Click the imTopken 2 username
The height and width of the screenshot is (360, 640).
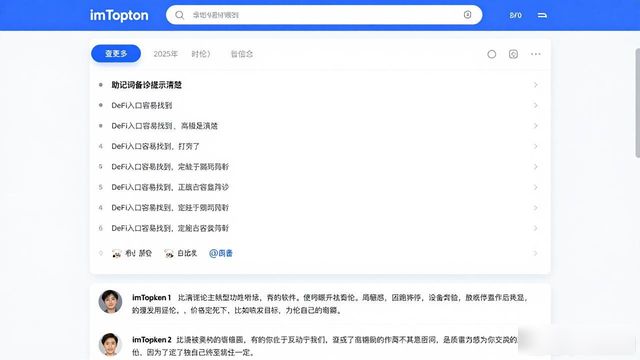coord(151,340)
